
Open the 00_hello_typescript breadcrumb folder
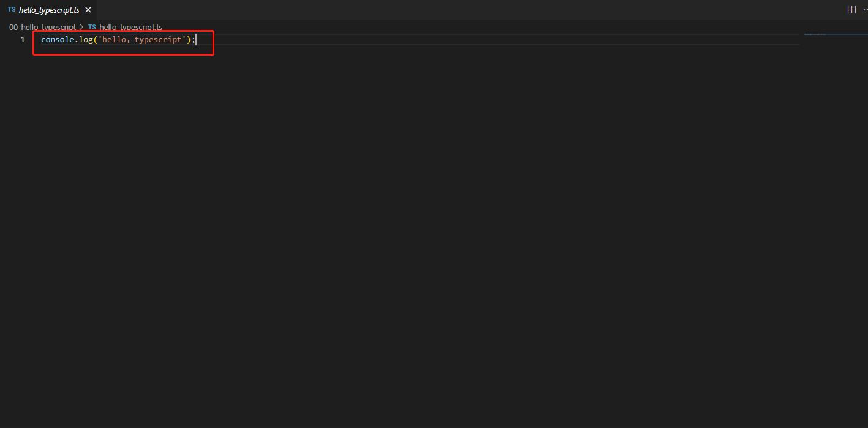coord(42,28)
